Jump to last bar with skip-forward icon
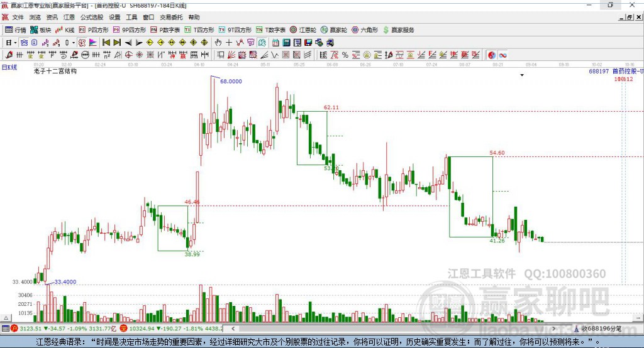The width and height of the screenshot is (644, 348). (x=117, y=43)
